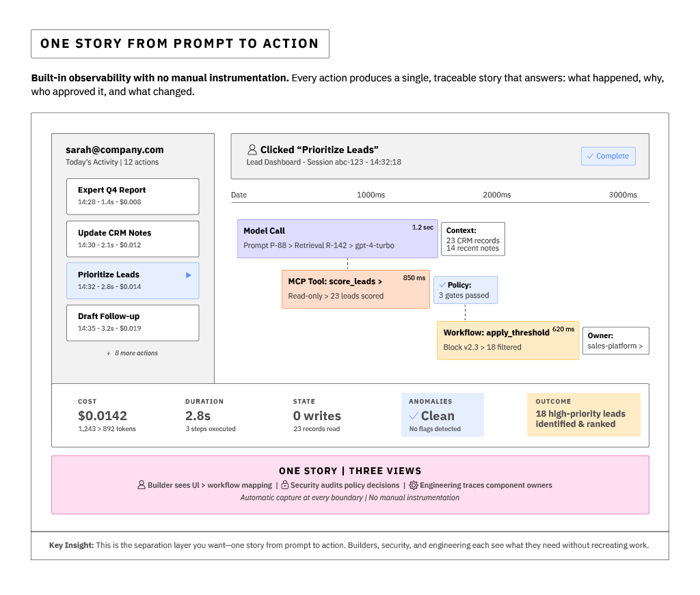The height and width of the screenshot is (595, 700).
Task: Select the Expert Q4 Report activity card
Action: pos(132,196)
